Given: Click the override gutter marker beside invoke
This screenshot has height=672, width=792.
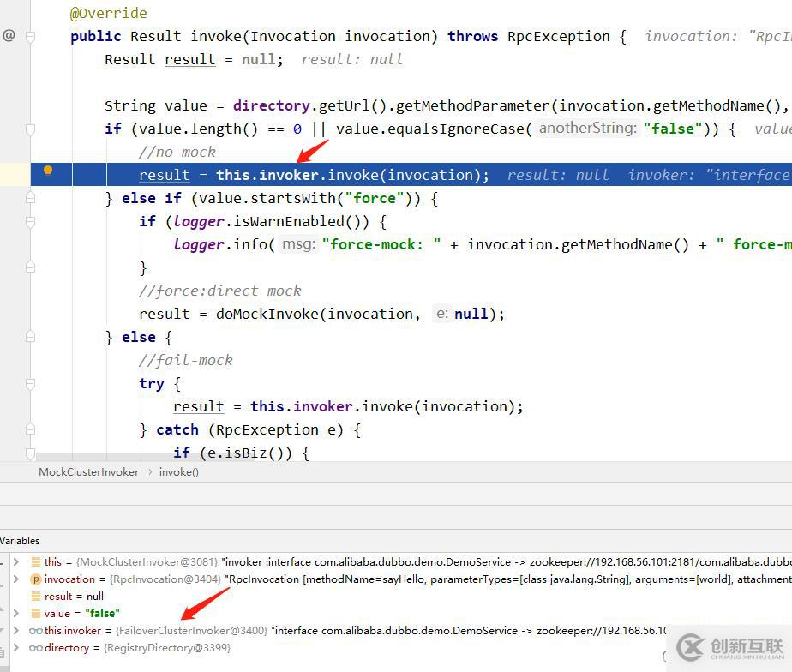Looking at the screenshot, I should click(9, 36).
